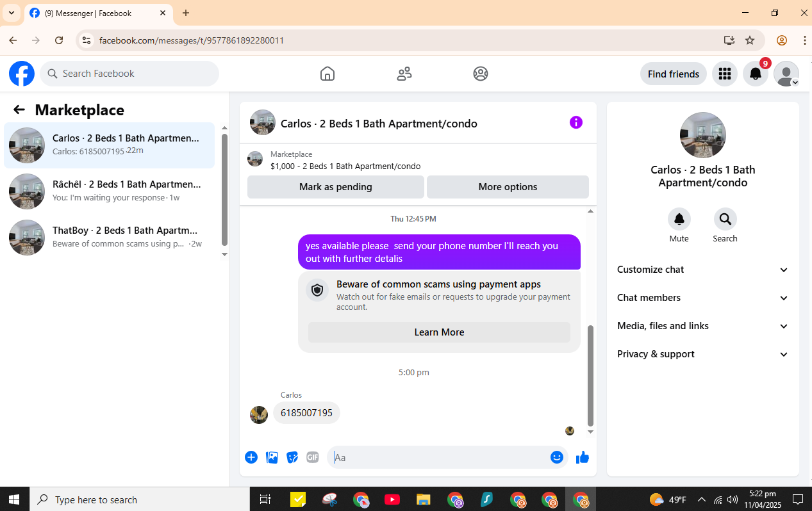Open Task View on taskbar
812x511 pixels.
pos(265,499)
